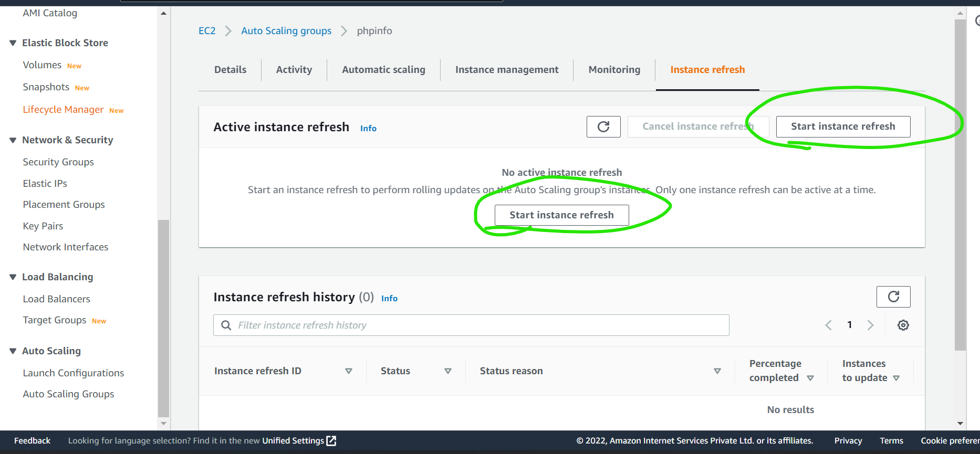
Task: Collapse the Network & Security section
Action: (x=13, y=140)
